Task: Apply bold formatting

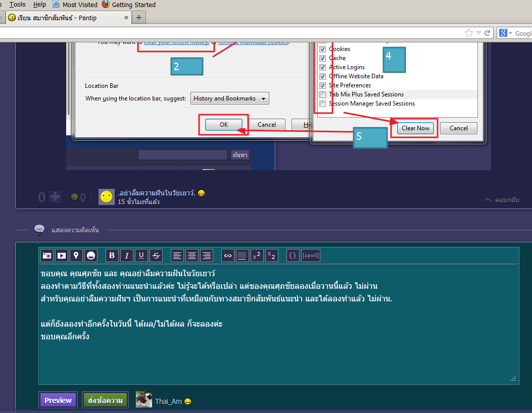Action: [x=112, y=255]
